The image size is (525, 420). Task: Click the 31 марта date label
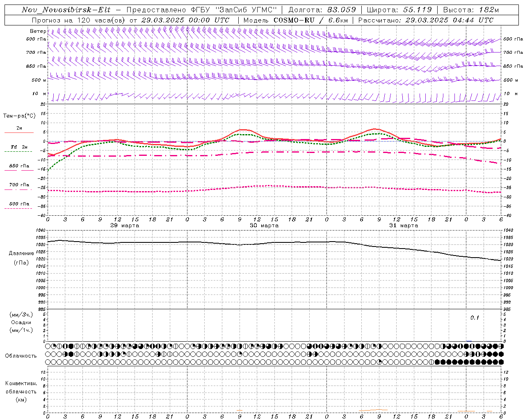[404, 226]
